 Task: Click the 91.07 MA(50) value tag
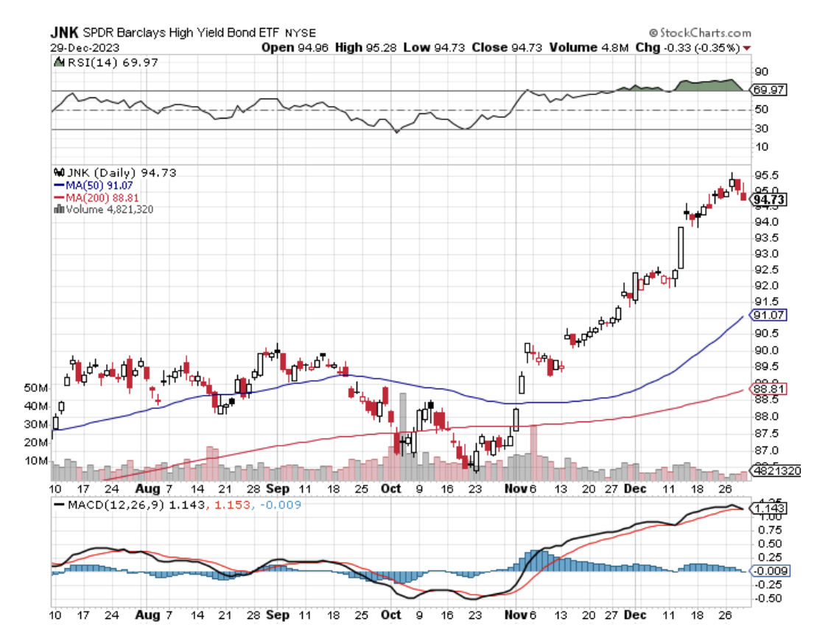click(768, 315)
